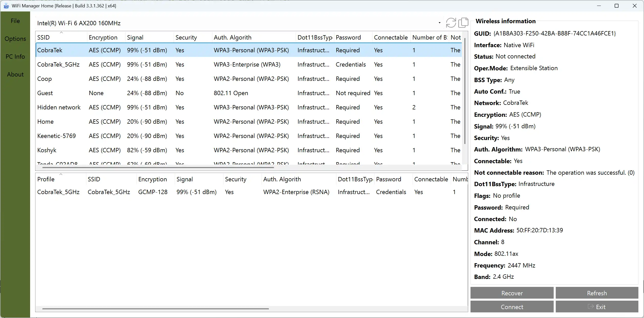
Task: Click the network list horizontal scrollbar
Action: 158,168
